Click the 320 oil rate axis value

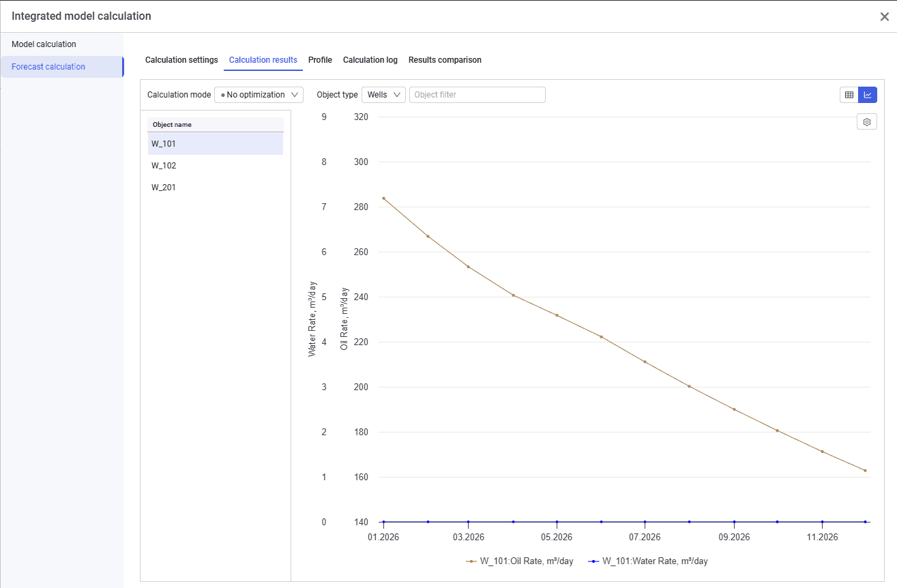click(361, 117)
